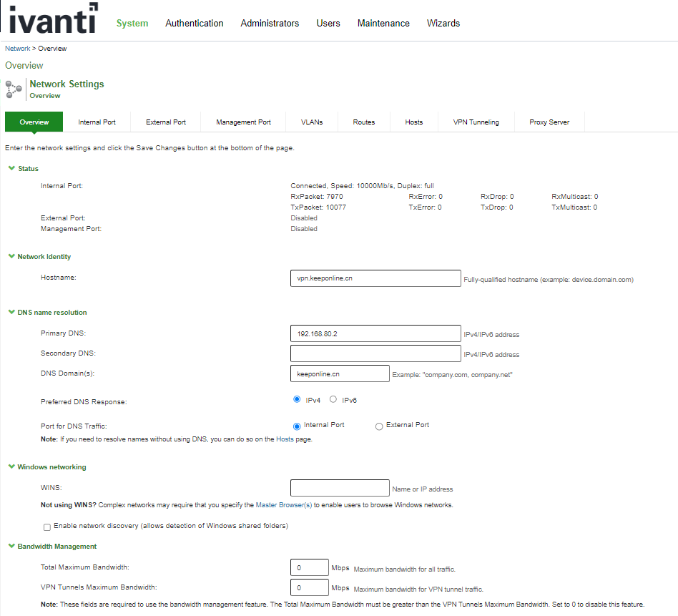The image size is (678, 616).
Task: Collapse the Windows networking section
Action: pos(11,467)
